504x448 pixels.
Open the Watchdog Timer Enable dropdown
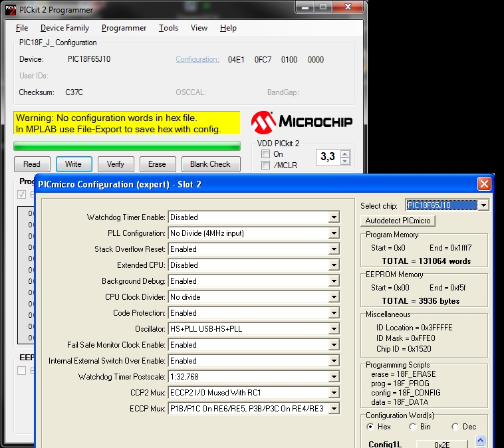[x=334, y=217]
